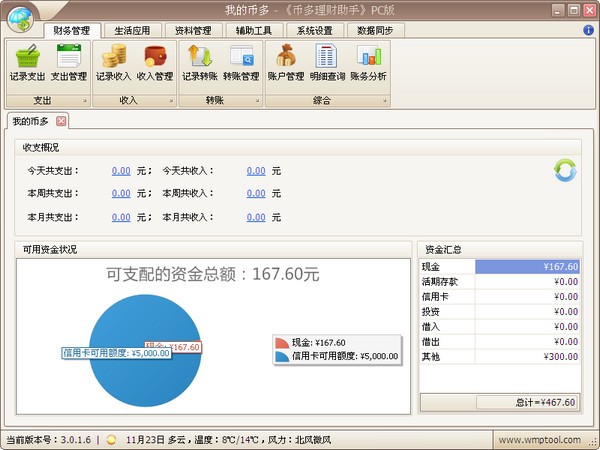The width and height of the screenshot is (600, 450).
Task: Select the 借出 row
Action: [500, 341]
